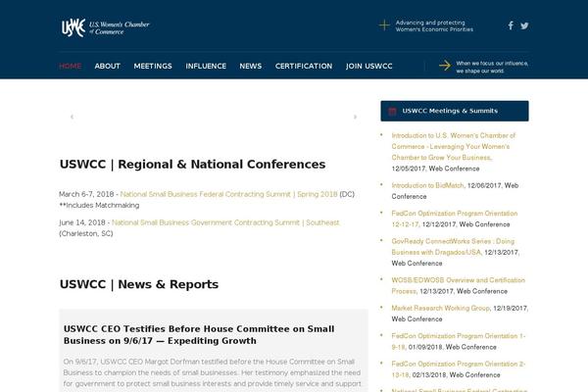Open National Small Business Federal Contracting Summit Spring 2018 link

pyautogui.click(x=228, y=194)
